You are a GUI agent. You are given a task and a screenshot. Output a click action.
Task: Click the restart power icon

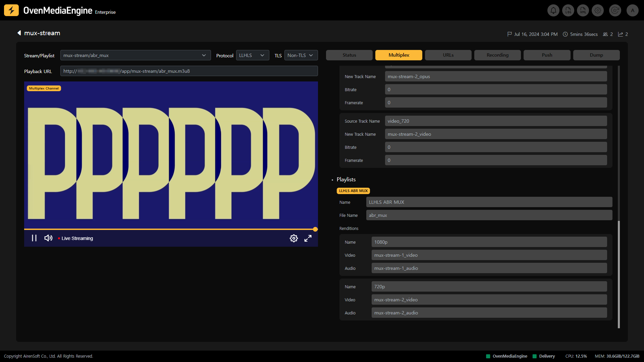click(x=615, y=10)
